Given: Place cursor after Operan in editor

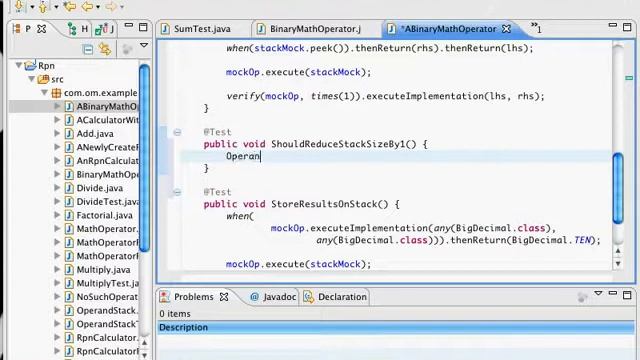Looking at the screenshot, I should 260,156.
